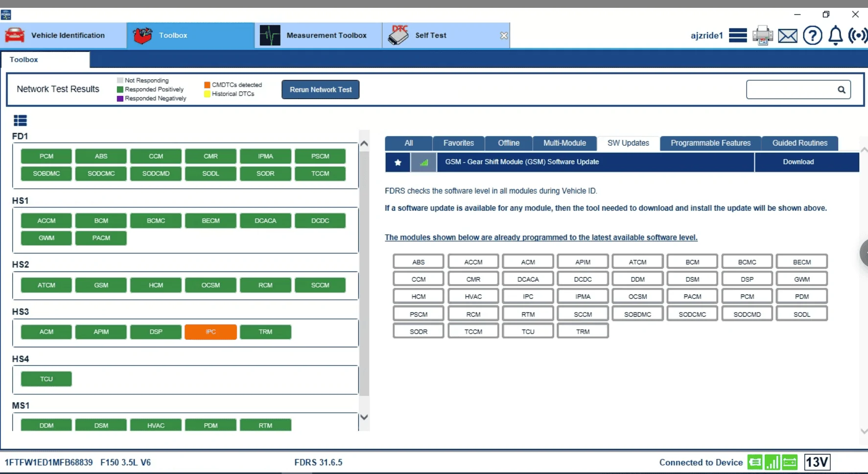The height and width of the screenshot is (474, 868).
Task: Open the Guided Routines tab
Action: [800, 143]
